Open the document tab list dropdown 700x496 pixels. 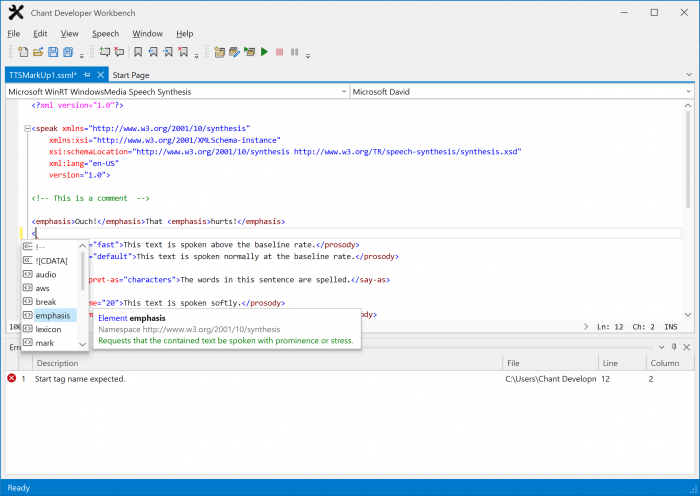click(689, 75)
